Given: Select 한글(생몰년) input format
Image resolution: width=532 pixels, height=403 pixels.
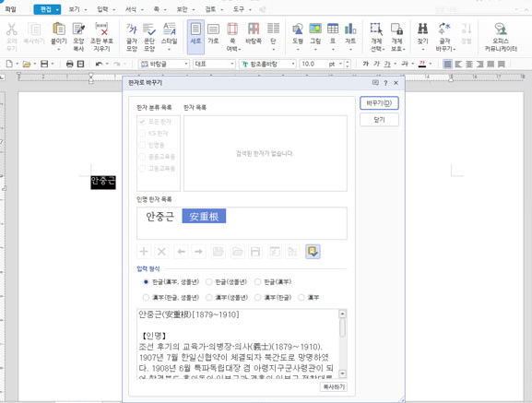Looking at the screenshot, I should (x=209, y=282).
